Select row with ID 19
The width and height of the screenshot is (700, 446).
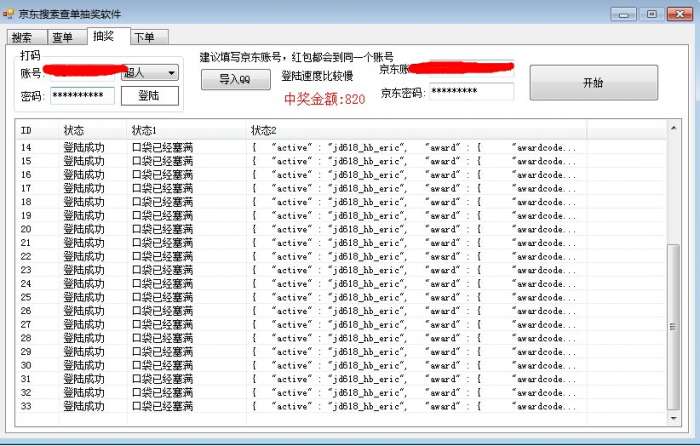[341, 216]
